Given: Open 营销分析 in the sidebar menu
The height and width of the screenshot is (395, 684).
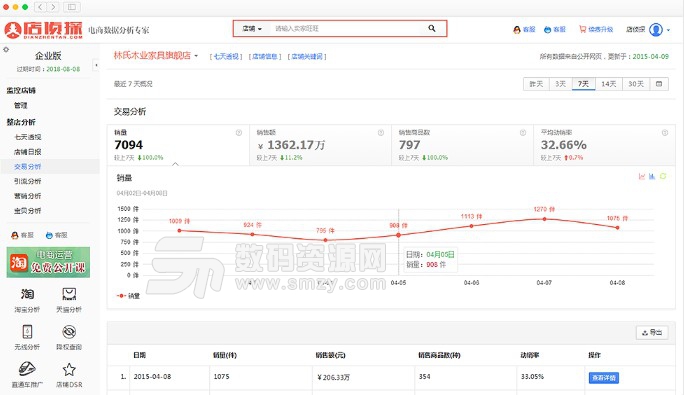Looking at the screenshot, I should tap(27, 196).
